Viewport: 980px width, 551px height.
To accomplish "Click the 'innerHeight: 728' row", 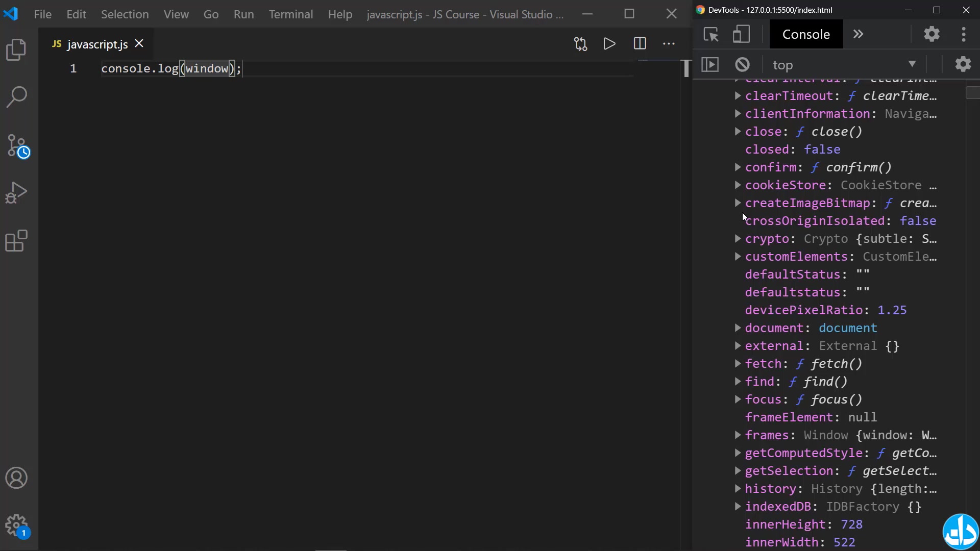I will (804, 524).
